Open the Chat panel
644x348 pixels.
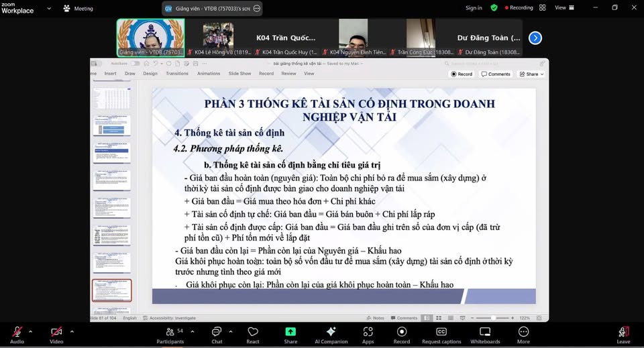(x=217, y=332)
